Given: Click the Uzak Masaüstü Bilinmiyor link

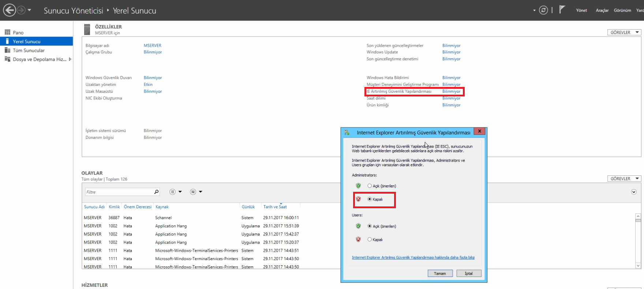Looking at the screenshot, I should 153,91.
